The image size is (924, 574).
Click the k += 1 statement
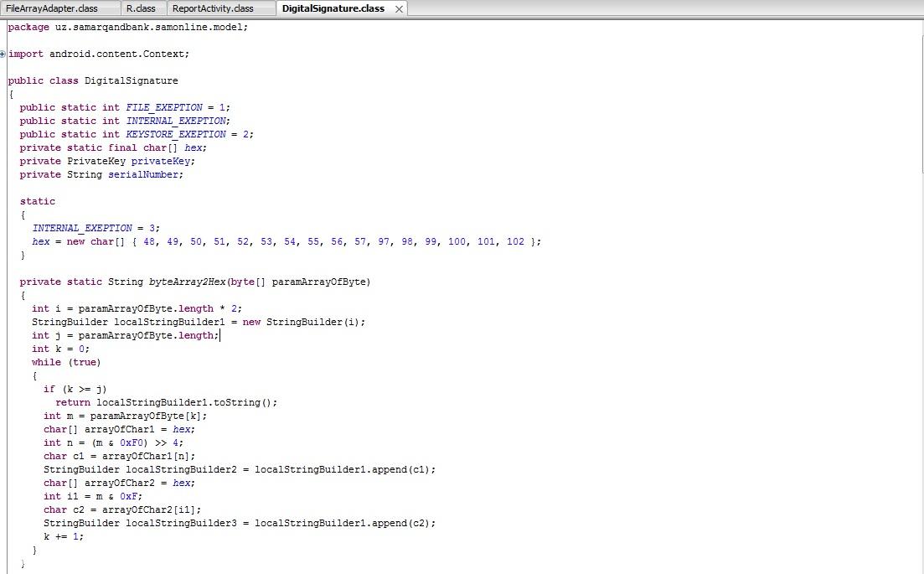(x=64, y=536)
